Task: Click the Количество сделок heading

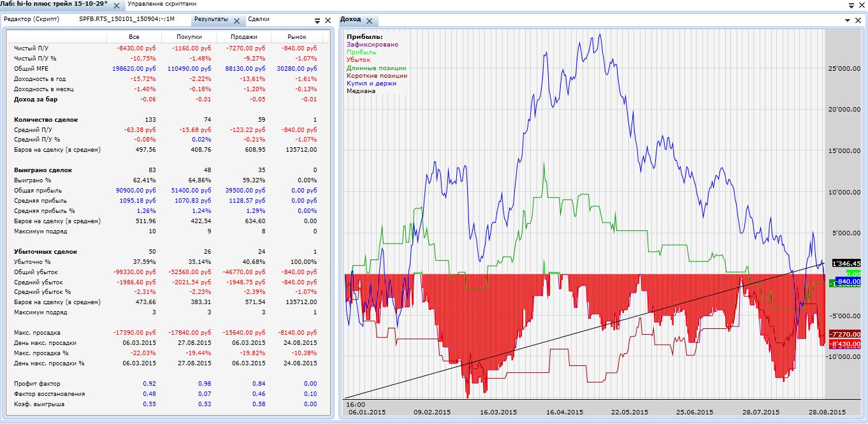Action: tap(46, 119)
